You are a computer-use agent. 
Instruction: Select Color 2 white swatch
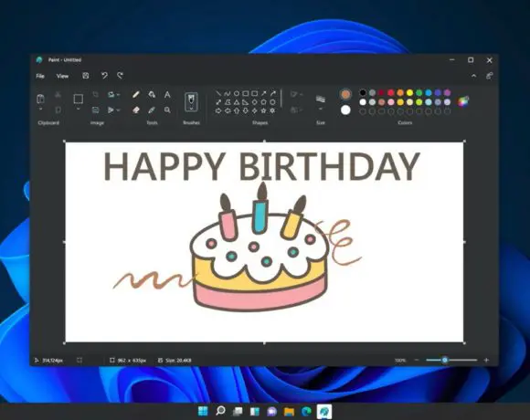[x=345, y=110]
